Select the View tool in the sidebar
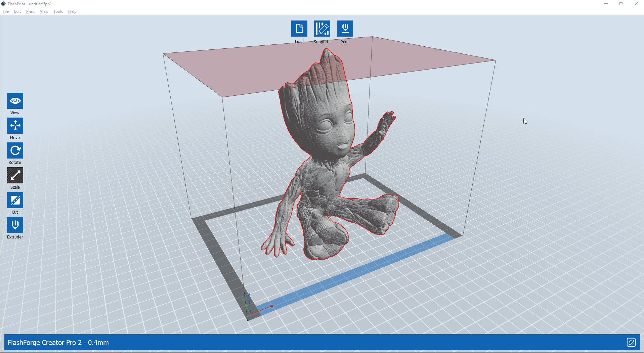 (15, 100)
